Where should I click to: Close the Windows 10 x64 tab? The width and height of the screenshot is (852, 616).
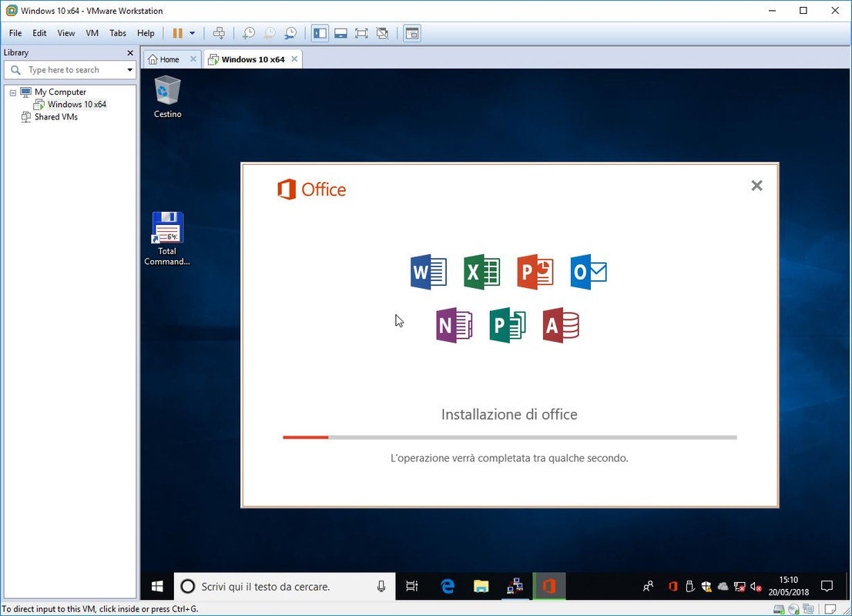click(x=294, y=59)
